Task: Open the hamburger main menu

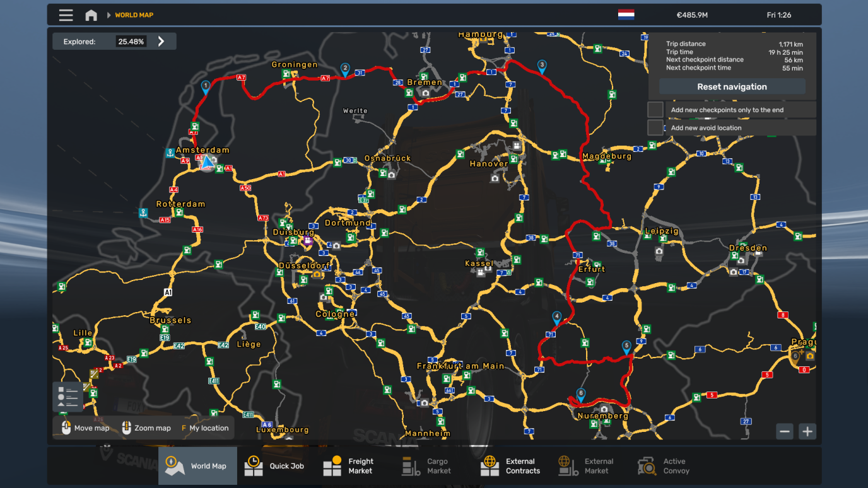Action: pos(66,15)
